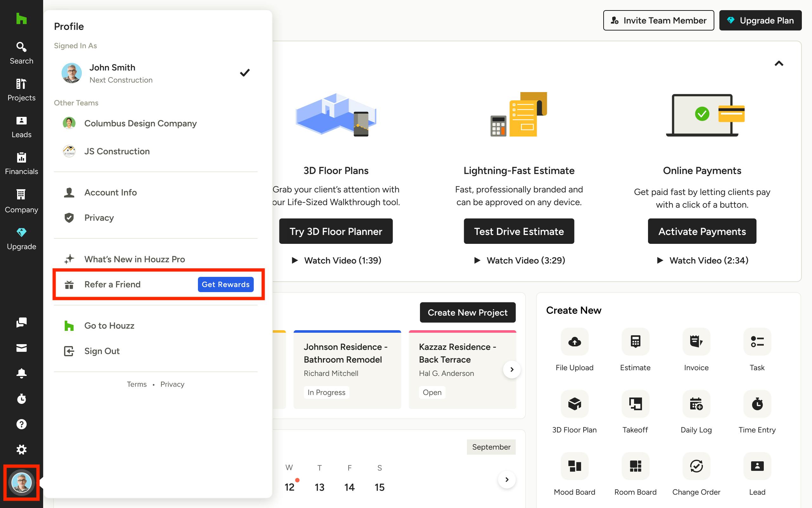This screenshot has width=812, height=508.
Task: Click the In Progress status badge
Action: click(326, 392)
